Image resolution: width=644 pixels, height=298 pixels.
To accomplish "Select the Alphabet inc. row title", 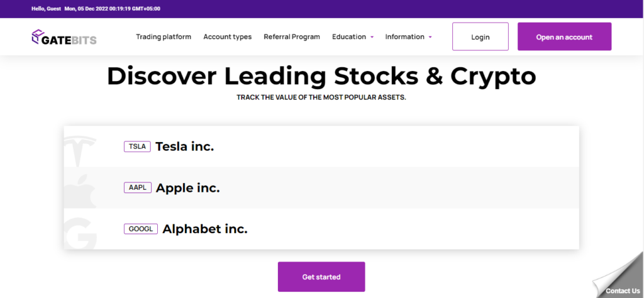I will pyautogui.click(x=205, y=229).
